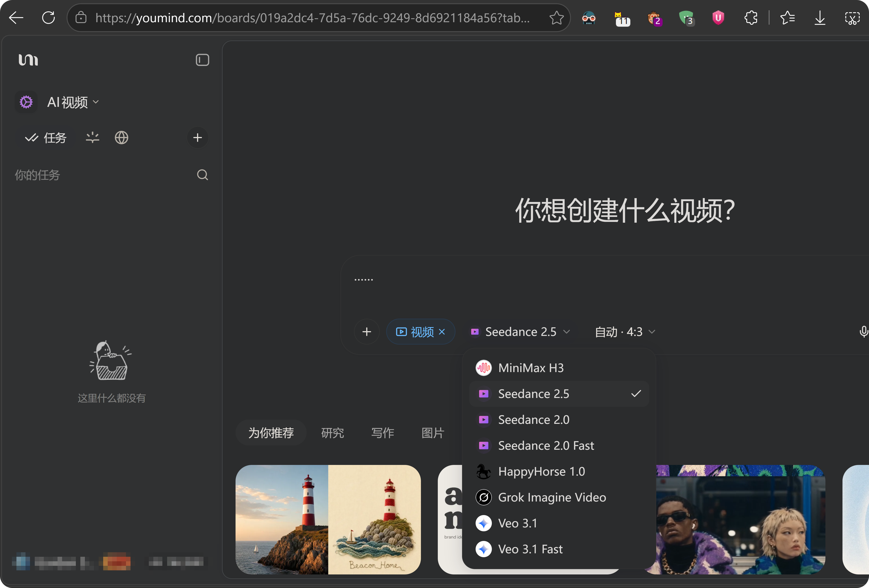Add a new task with plus button

(x=198, y=138)
